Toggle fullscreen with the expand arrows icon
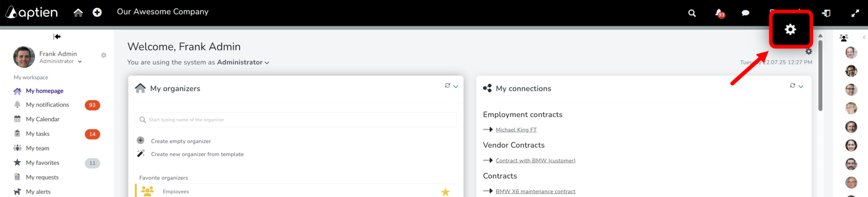This screenshot has height=197, width=868. click(x=855, y=14)
